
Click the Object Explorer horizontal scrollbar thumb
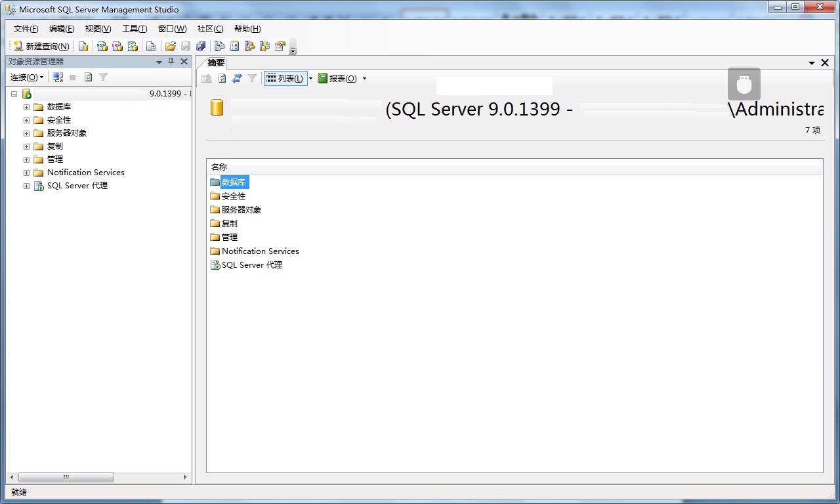pyautogui.click(x=66, y=478)
